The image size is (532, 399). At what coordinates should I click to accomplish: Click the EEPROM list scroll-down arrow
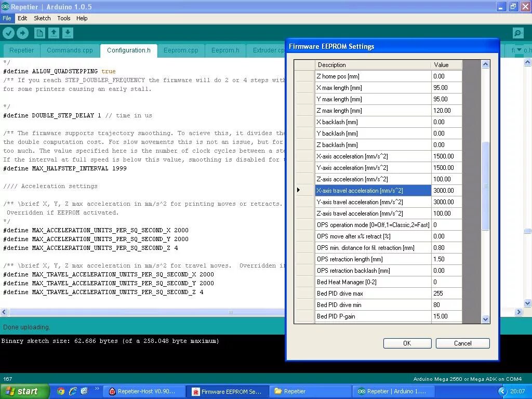tap(486, 319)
